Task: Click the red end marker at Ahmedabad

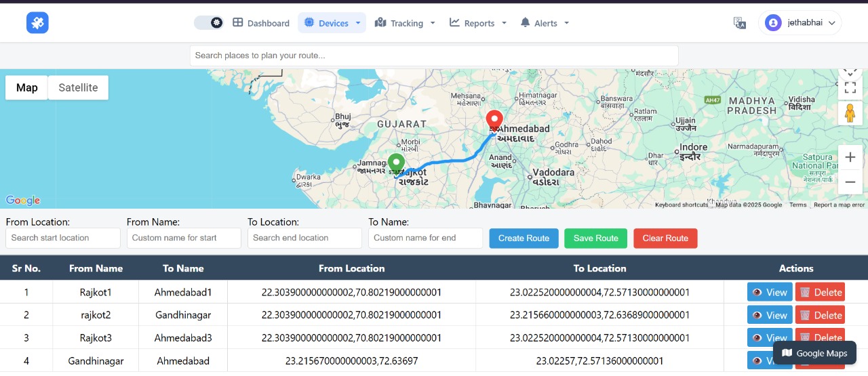Action: point(494,121)
